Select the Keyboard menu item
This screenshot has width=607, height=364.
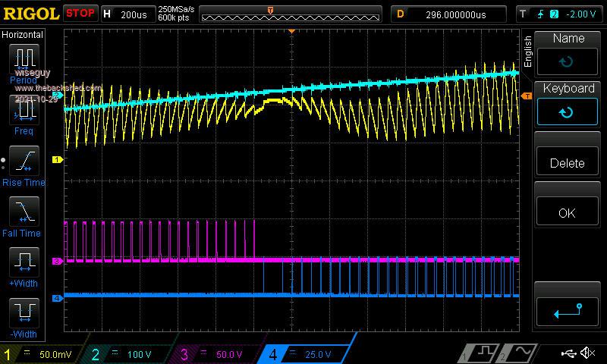(568, 103)
